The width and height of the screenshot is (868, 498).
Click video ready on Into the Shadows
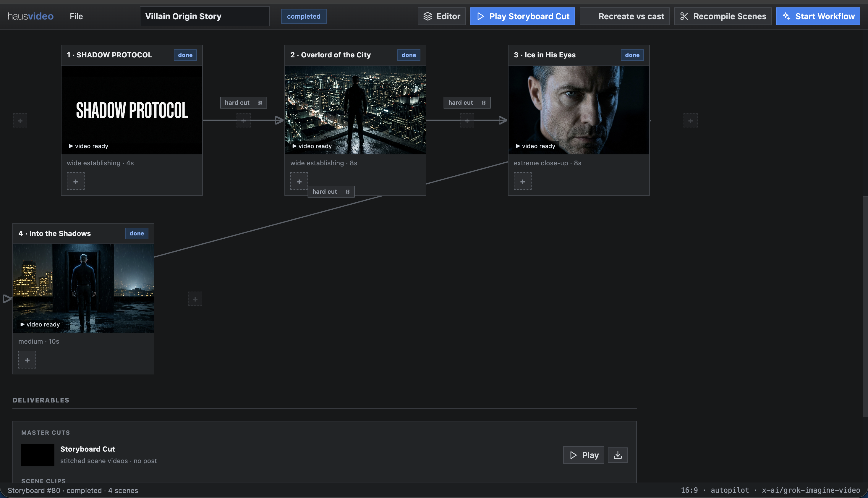(40, 324)
